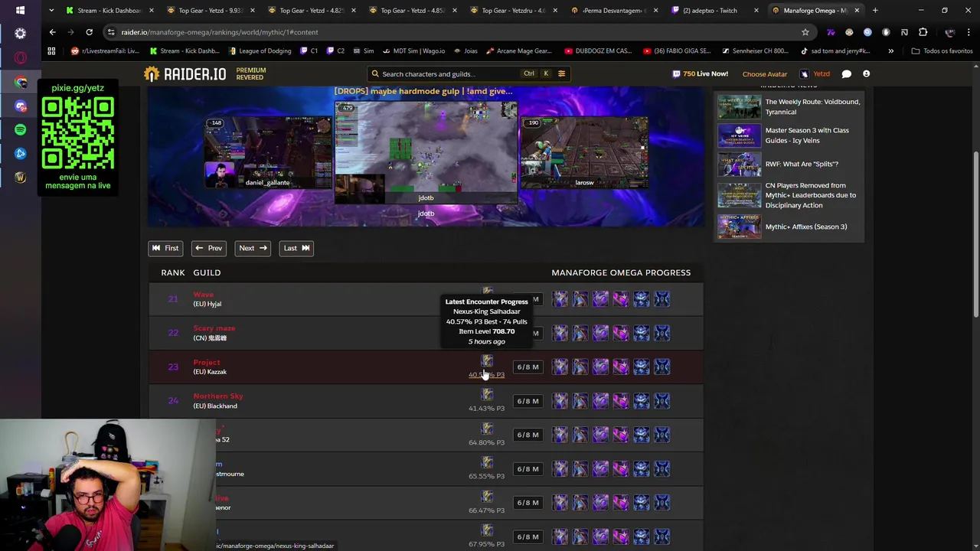Switch to Top Gear - Yetzdru tab
Screen dimensions: 980x551
(x=513, y=10)
